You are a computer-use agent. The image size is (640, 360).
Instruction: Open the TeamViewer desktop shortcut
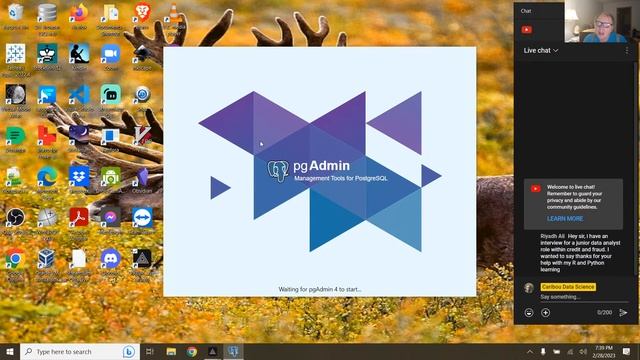142,218
